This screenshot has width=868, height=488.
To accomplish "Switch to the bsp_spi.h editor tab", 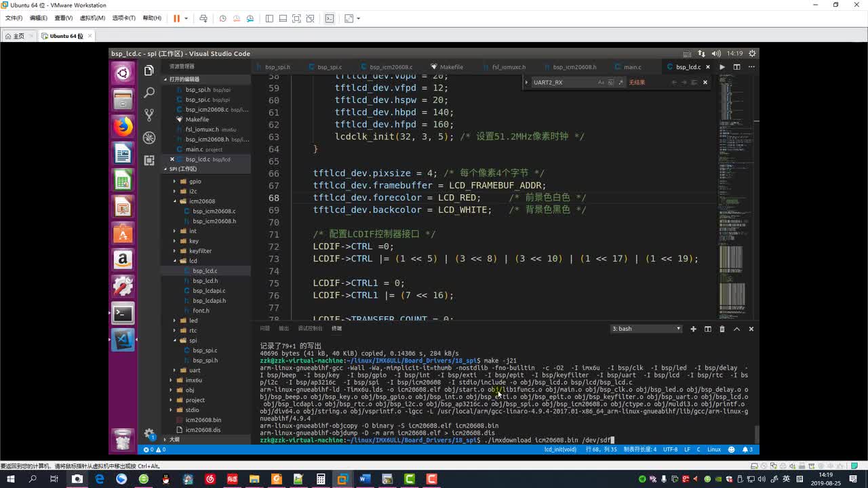I will pos(277,67).
